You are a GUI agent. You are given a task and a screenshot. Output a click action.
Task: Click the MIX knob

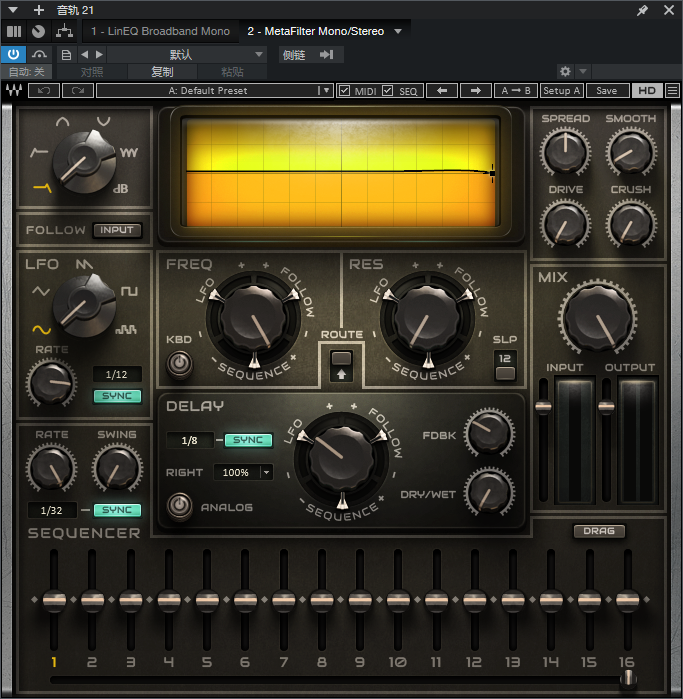coord(597,318)
